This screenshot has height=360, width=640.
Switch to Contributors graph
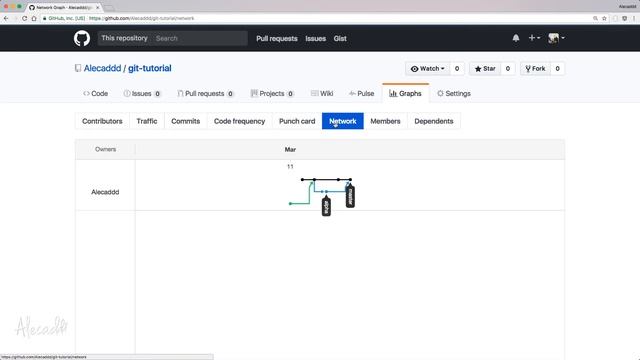[x=102, y=121]
